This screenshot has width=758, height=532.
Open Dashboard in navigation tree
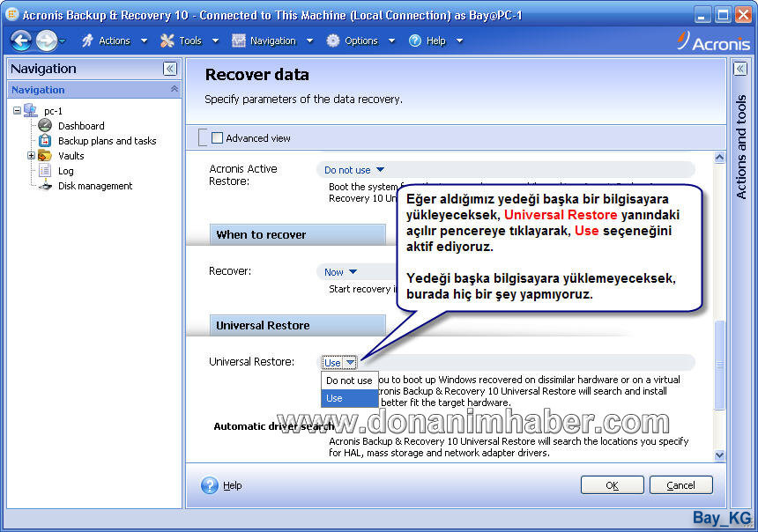point(81,126)
